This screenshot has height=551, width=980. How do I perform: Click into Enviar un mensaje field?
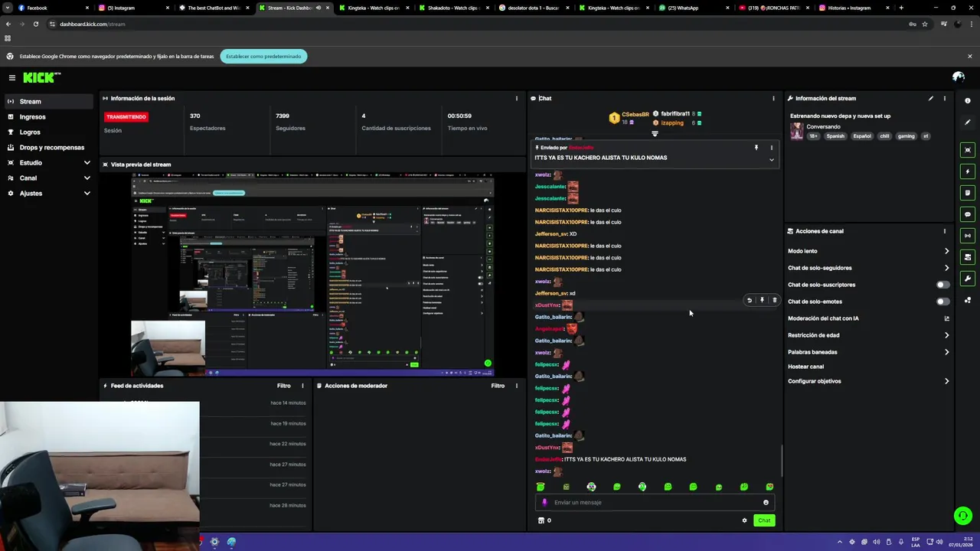coord(655,503)
